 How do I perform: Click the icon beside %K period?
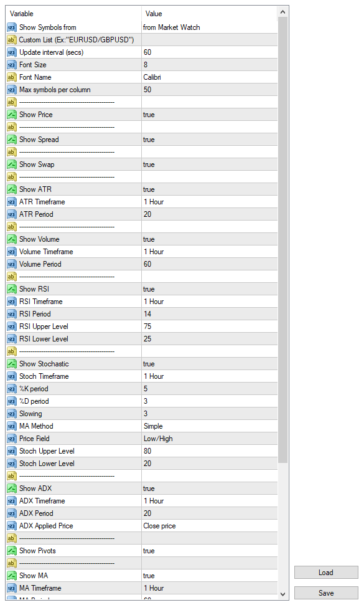(12, 389)
